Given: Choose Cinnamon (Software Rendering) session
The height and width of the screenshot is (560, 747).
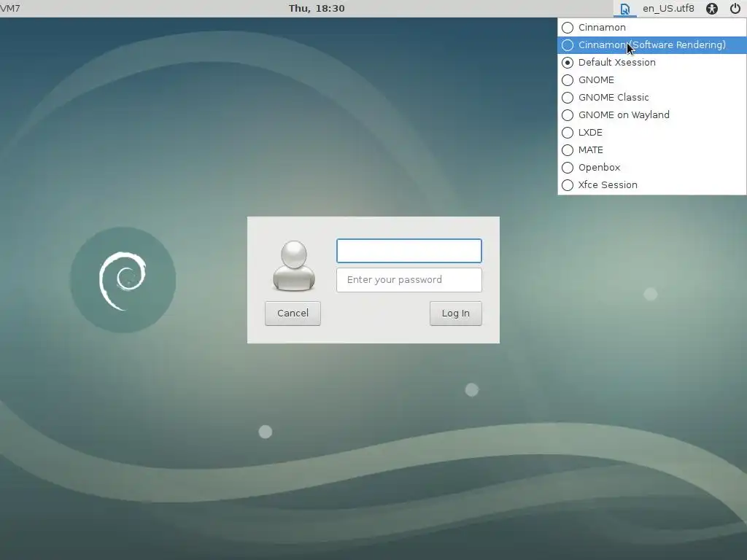Looking at the screenshot, I should click(651, 45).
